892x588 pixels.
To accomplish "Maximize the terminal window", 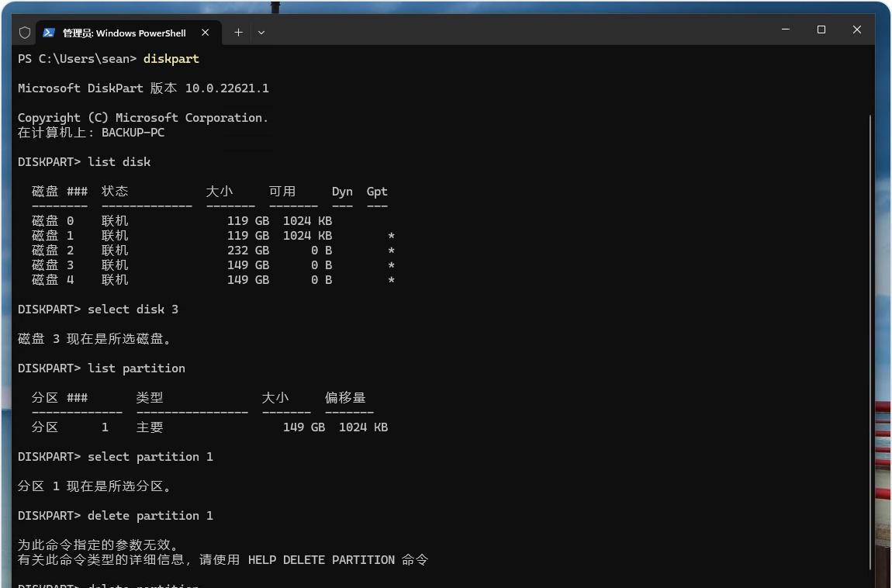I will point(821,29).
